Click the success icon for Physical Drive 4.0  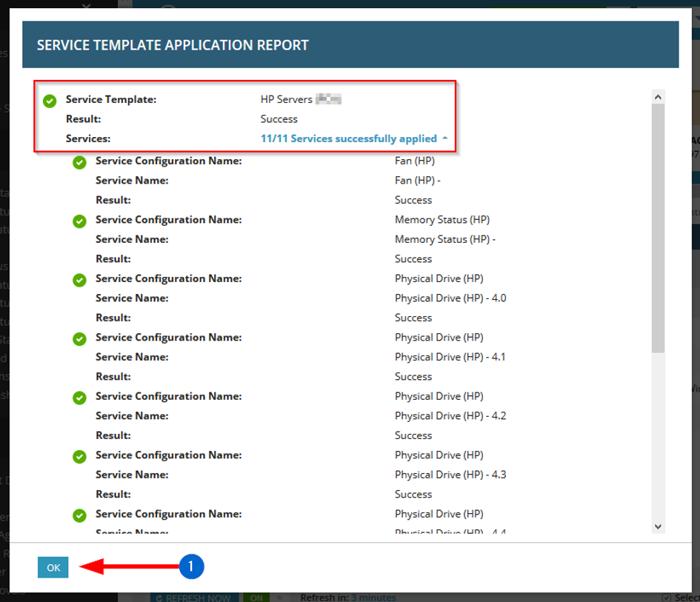tap(79, 280)
